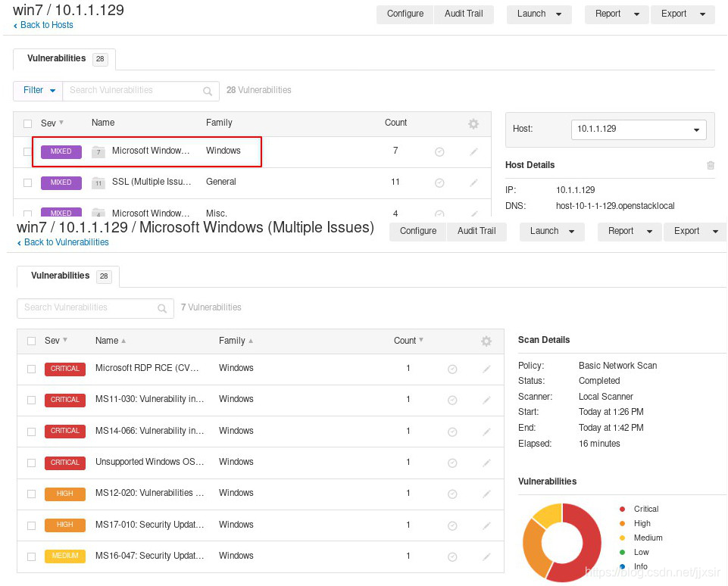Click the clock icon in the MS11-030 row

(452, 401)
